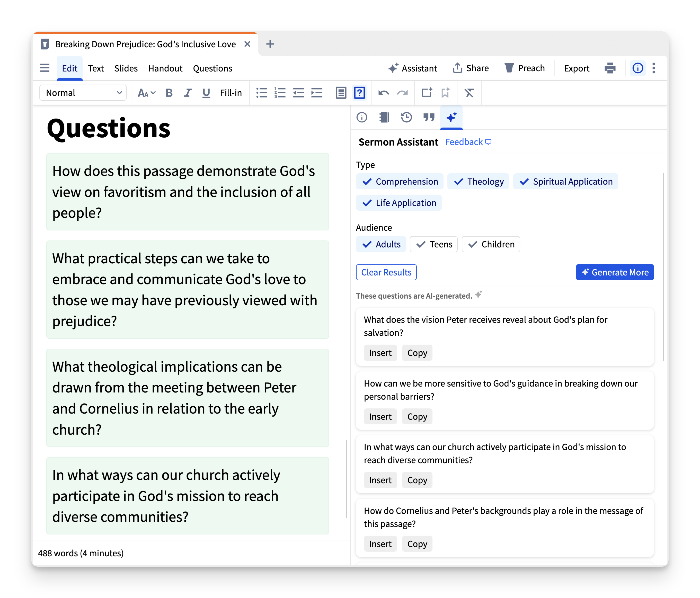Insert the diverse communities question
This screenshot has height=598, width=700.
click(x=380, y=480)
